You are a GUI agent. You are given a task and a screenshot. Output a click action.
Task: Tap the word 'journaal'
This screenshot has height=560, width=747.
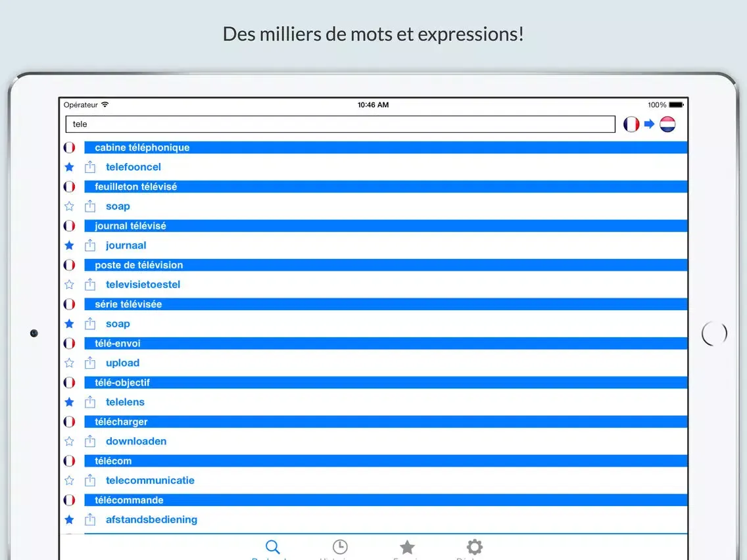(x=126, y=246)
